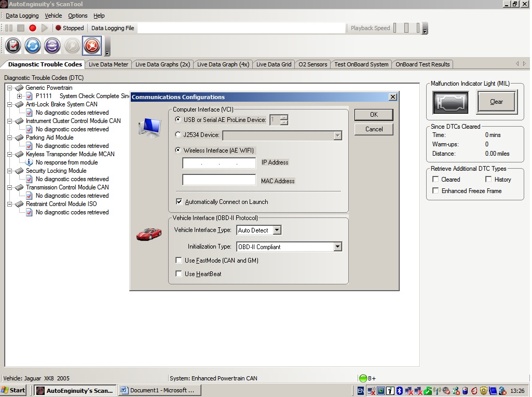Click the red selected toolbar icon
This screenshot has height=397, width=532.
[92, 46]
